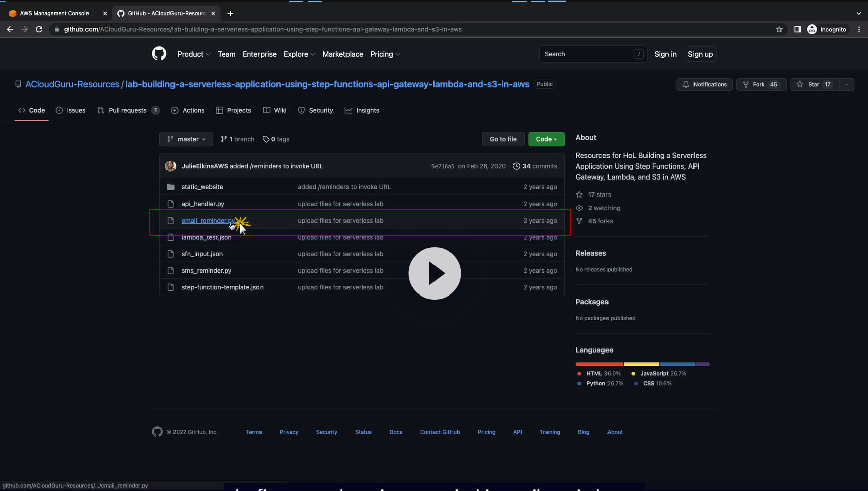Image resolution: width=868 pixels, height=491 pixels.
Task: Expand the Pricing menu in header
Action: [385, 54]
